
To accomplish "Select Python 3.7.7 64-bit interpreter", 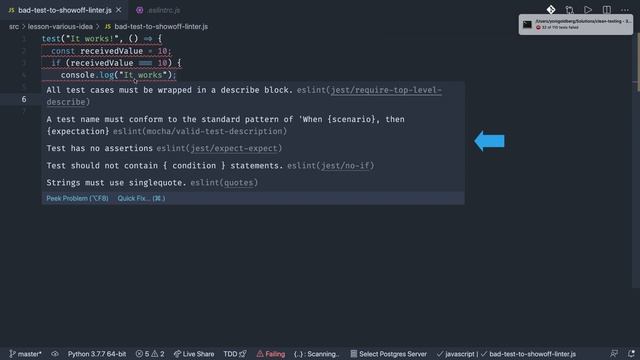I will coord(97,354).
